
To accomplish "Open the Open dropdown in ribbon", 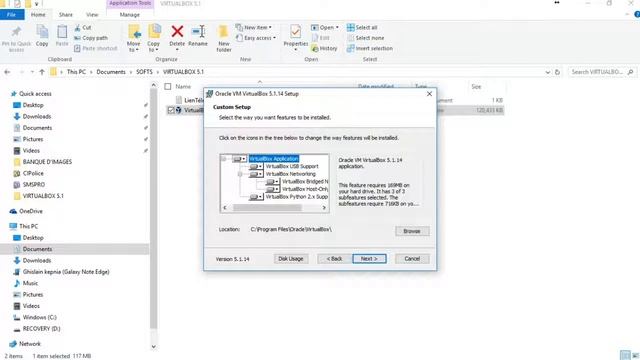I will pyautogui.click(x=325, y=27).
